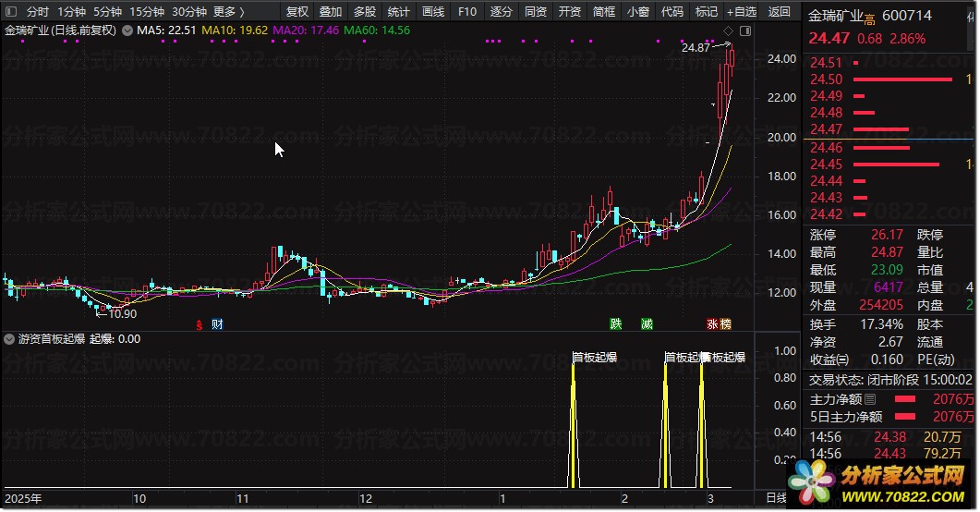Open F10 company info
980x512 pixels.
tap(466, 12)
